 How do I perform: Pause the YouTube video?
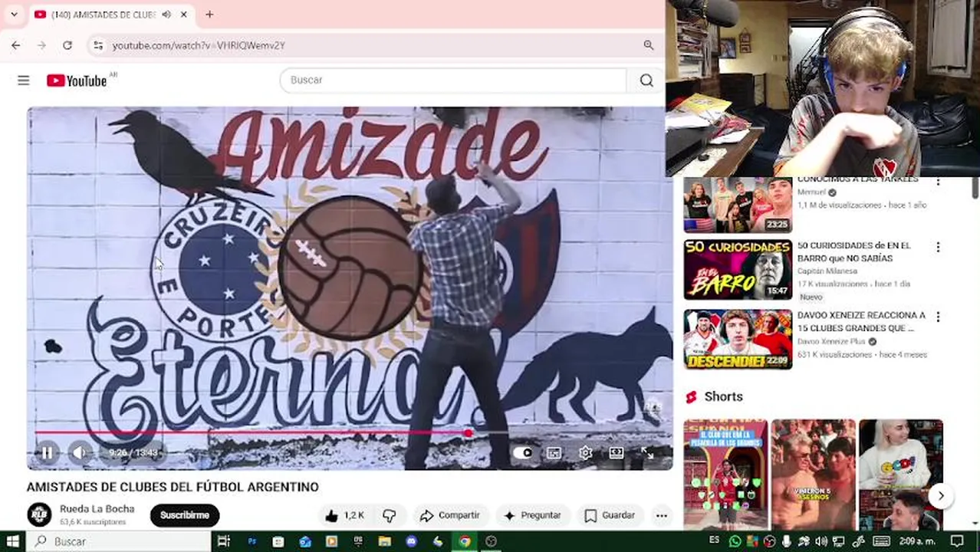coord(47,453)
